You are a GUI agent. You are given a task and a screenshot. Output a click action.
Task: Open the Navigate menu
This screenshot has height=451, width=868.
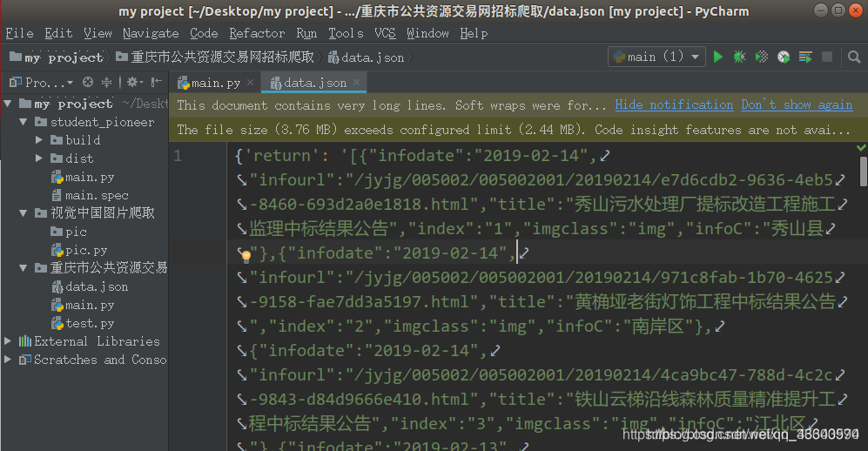(151, 33)
